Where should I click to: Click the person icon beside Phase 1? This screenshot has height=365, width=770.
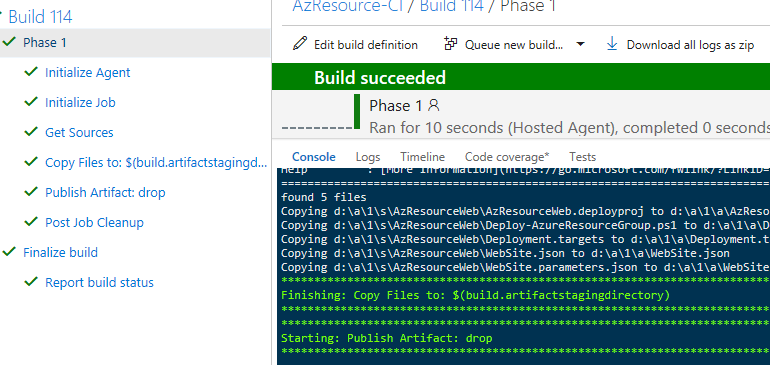pyautogui.click(x=434, y=105)
